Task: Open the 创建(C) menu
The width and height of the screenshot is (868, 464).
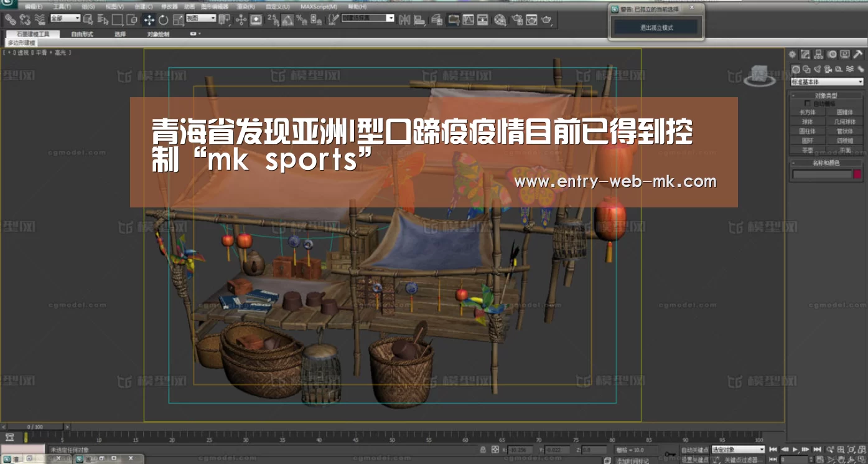Action: click(144, 6)
